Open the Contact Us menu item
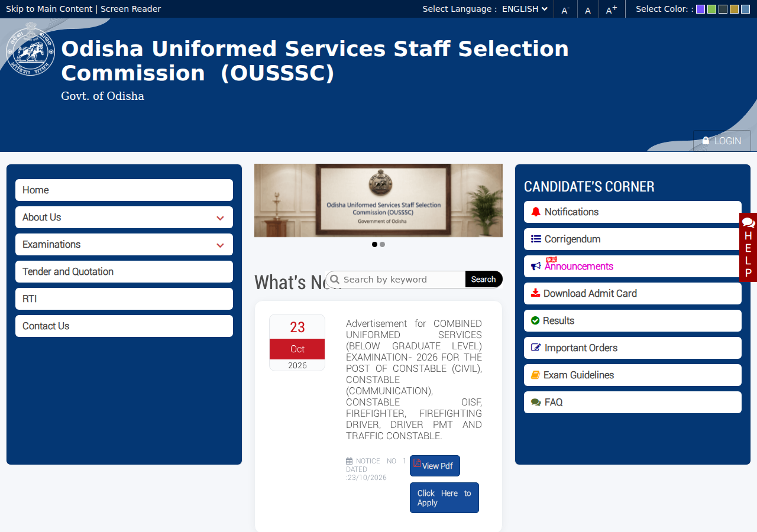Viewport: 757px width, 532px height. (124, 326)
